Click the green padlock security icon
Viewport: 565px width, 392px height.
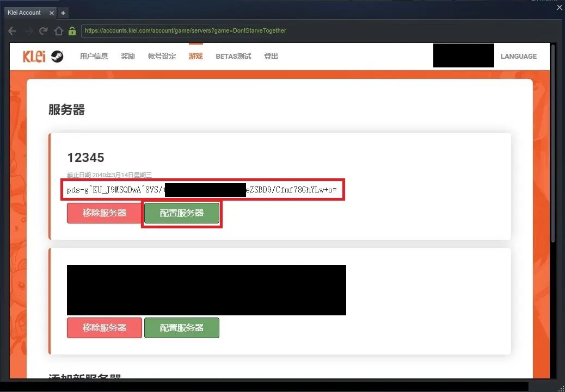[x=72, y=31]
